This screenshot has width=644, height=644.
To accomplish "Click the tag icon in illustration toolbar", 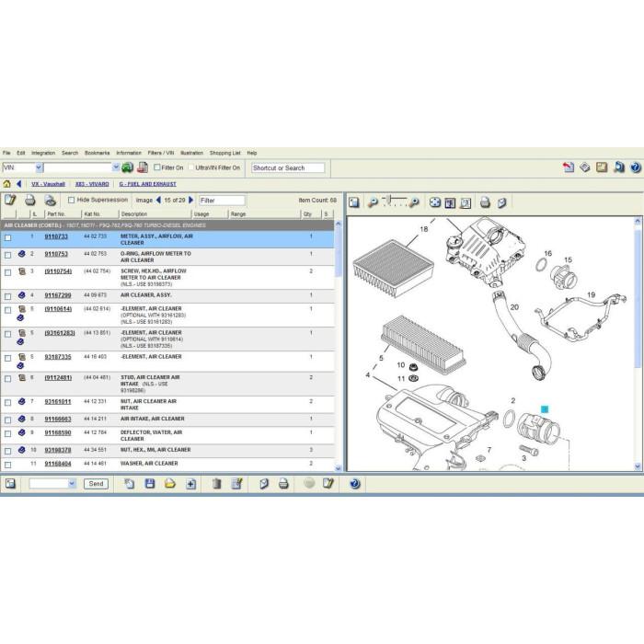I will coord(502,203).
